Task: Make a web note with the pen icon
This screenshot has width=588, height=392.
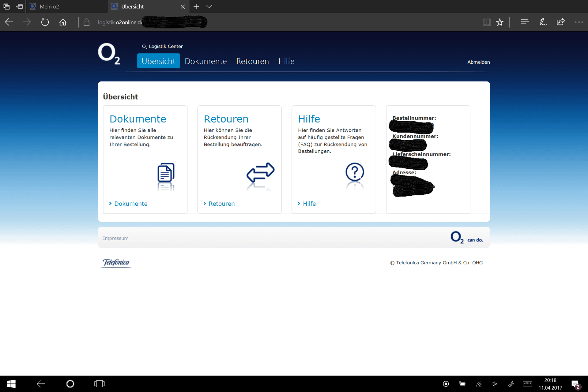Action: tap(543, 22)
